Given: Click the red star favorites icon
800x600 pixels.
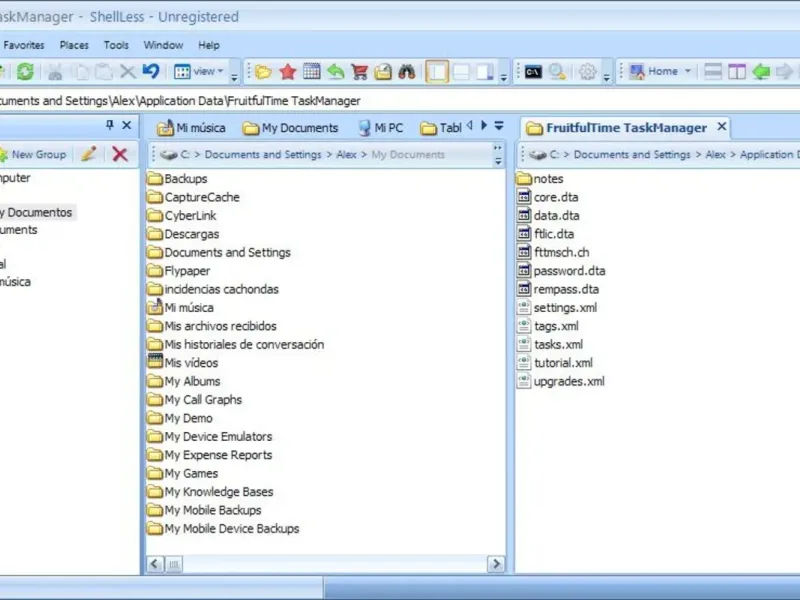Looking at the screenshot, I should click(288, 71).
